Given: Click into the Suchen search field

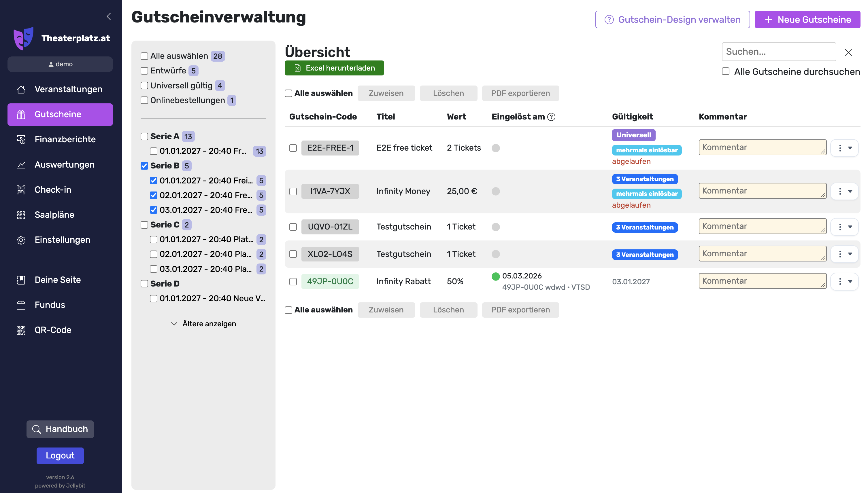Looking at the screenshot, I should 779,52.
